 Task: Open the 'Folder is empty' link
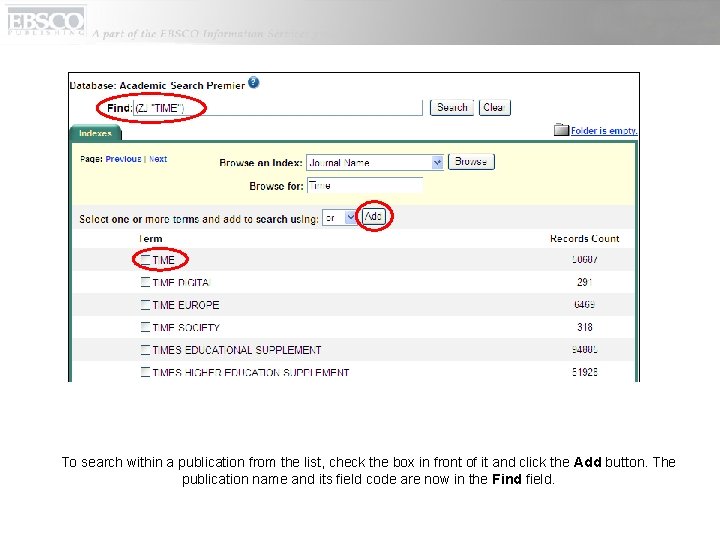click(x=604, y=130)
